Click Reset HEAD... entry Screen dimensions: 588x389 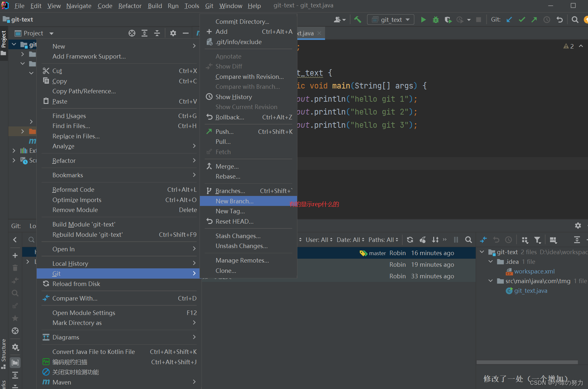248,221
